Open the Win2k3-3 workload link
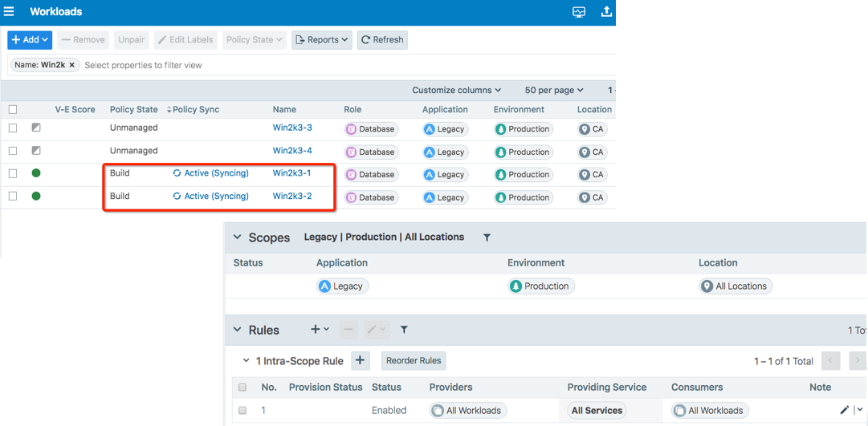 pos(292,128)
